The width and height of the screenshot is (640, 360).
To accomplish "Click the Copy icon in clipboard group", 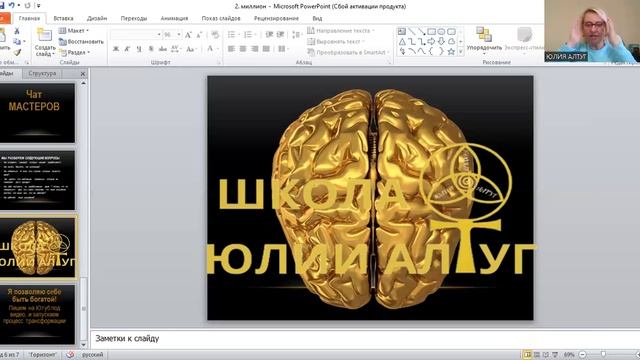I will (x=17, y=41).
